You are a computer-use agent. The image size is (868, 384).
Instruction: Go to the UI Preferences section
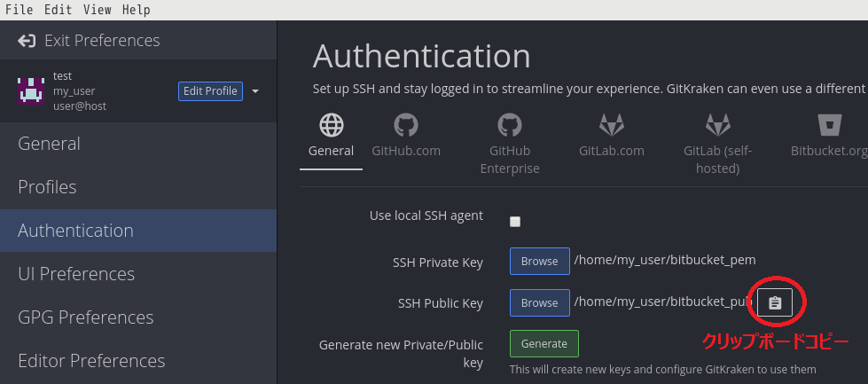(76, 274)
